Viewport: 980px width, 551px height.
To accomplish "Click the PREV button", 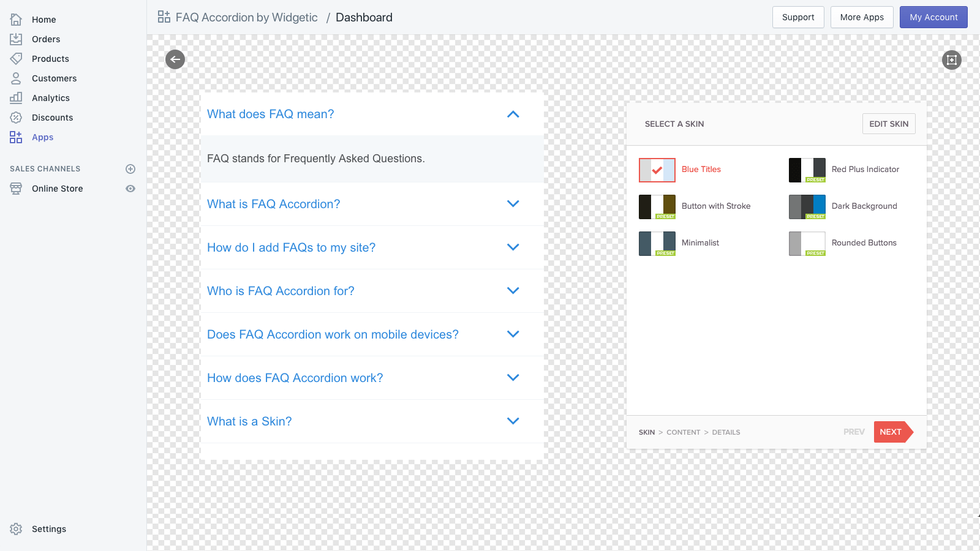I will [x=854, y=432].
